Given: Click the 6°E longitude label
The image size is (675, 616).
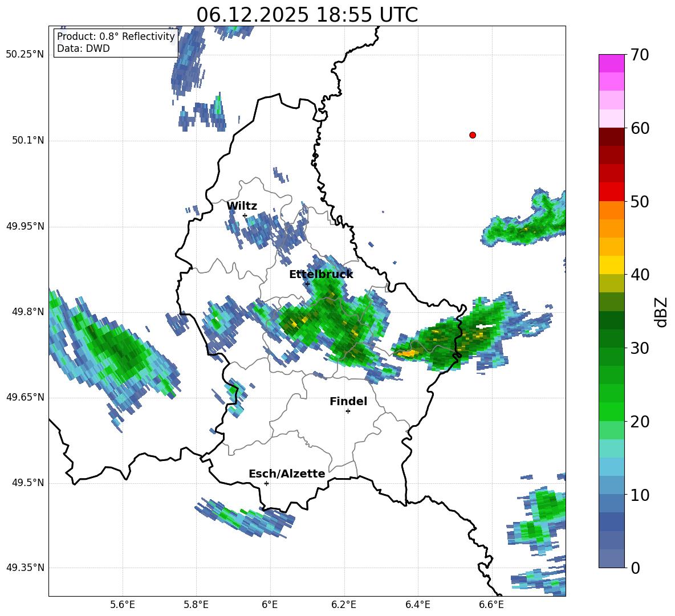Looking at the screenshot, I should [270, 605].
